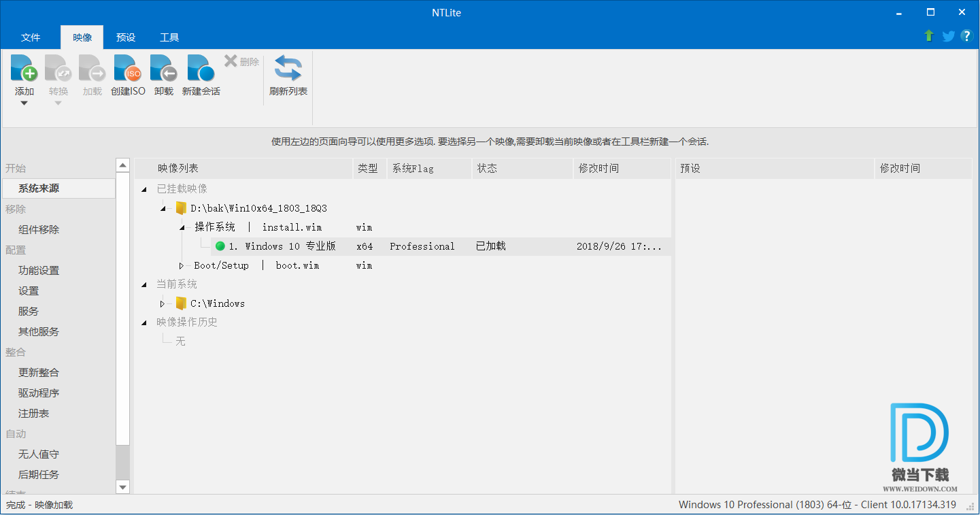The width and height of the screenshot is (980, 515).
Task: Select 系统来源 in the sidebar
Action: pos(59,188)
